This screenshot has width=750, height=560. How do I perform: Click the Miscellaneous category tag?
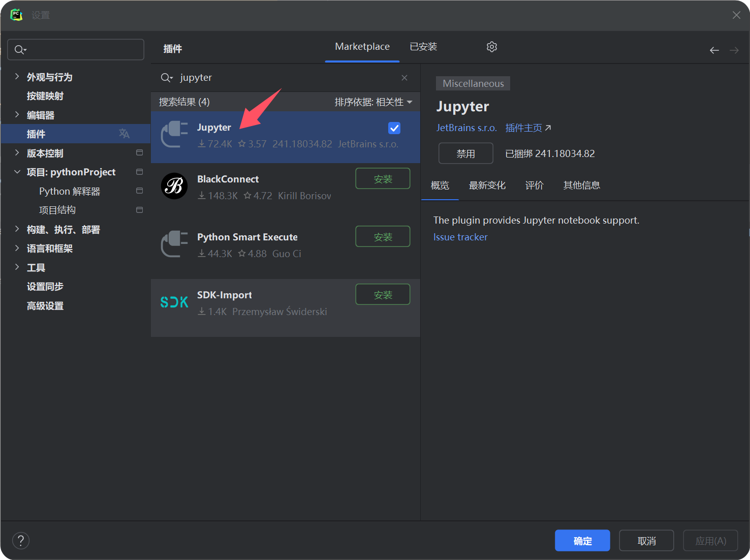(473, 83)
